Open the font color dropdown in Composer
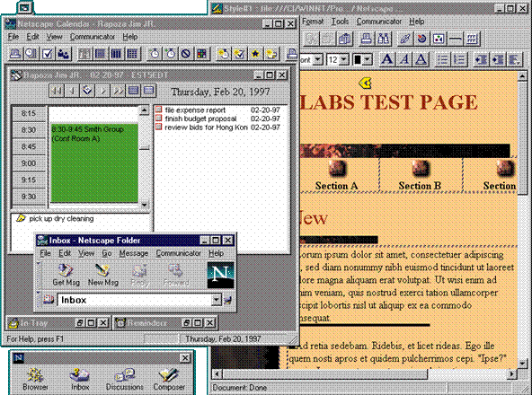Viewport: 532px width, 395px height. click(x=368, y=60)
